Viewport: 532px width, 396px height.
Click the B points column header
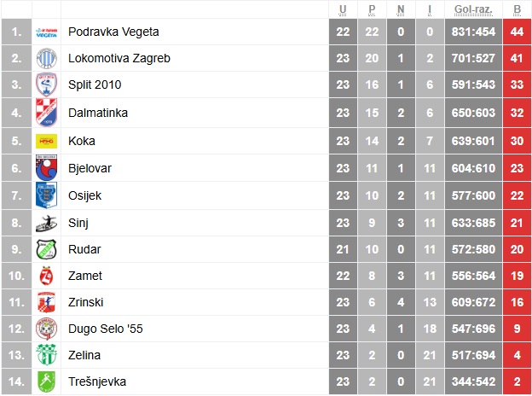click(517, 9)
